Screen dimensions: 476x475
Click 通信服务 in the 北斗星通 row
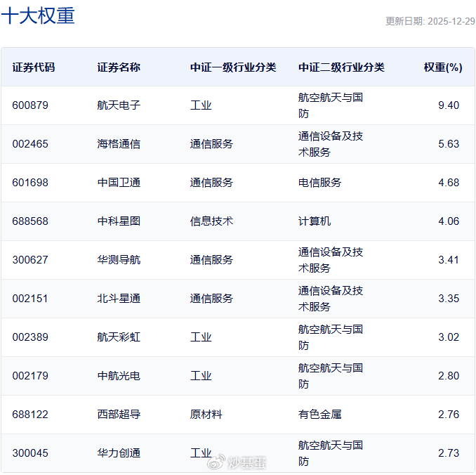[x=211, y=299]
